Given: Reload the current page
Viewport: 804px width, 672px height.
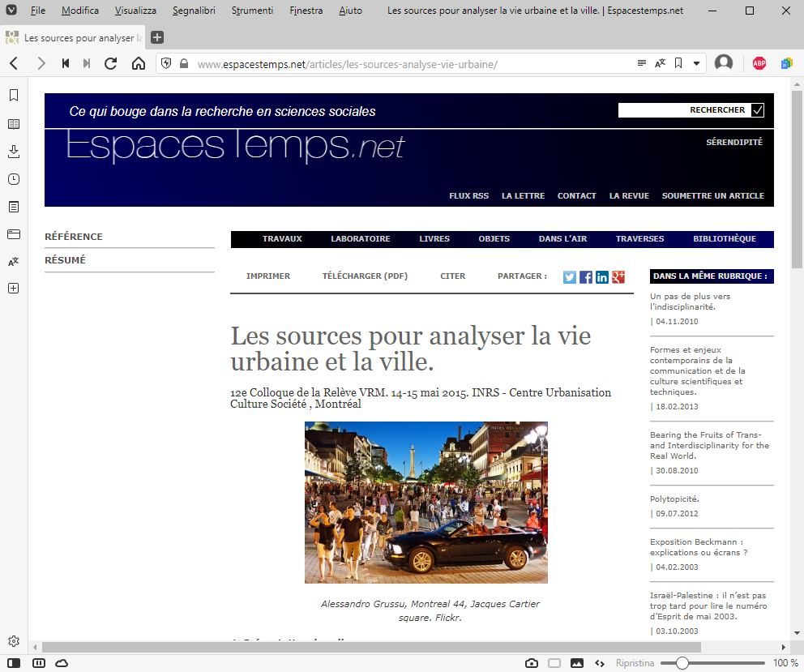Looking at the screenshot, I should point(111,63).
